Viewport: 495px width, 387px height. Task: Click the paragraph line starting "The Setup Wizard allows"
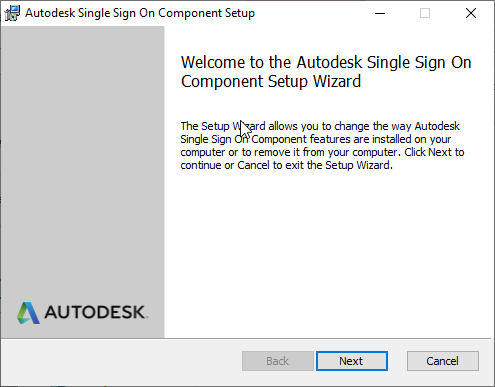click(x=320, y=126)
